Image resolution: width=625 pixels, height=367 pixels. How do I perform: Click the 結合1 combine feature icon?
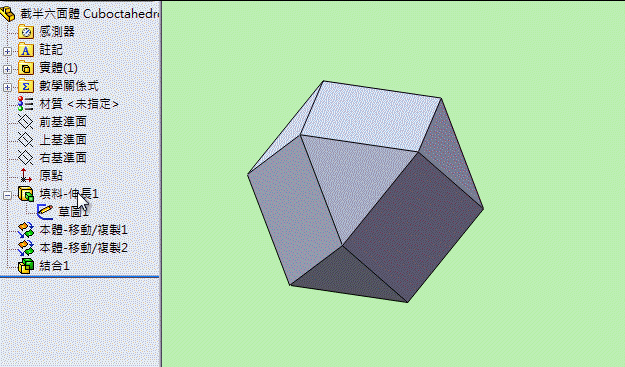pos(26,266)
